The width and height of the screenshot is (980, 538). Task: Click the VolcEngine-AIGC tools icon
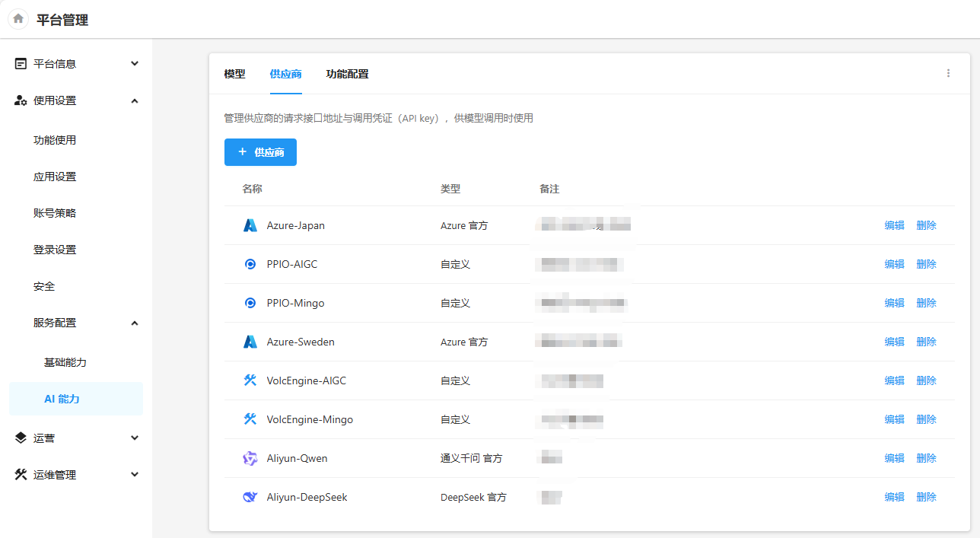click(250, 380)
